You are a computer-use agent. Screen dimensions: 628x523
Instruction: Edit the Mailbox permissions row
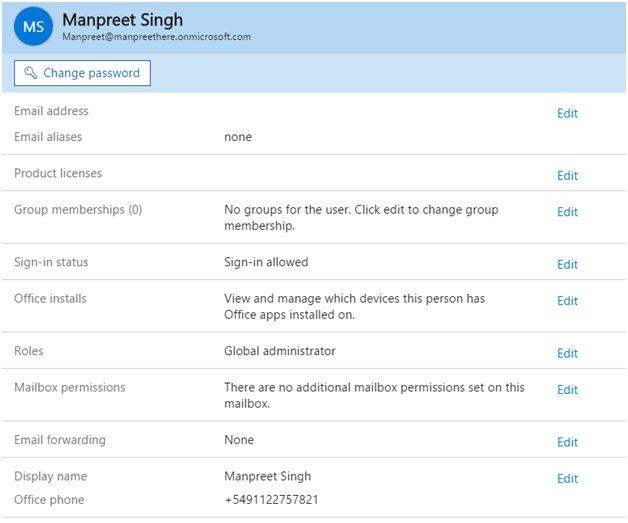(x=567, y=390)
